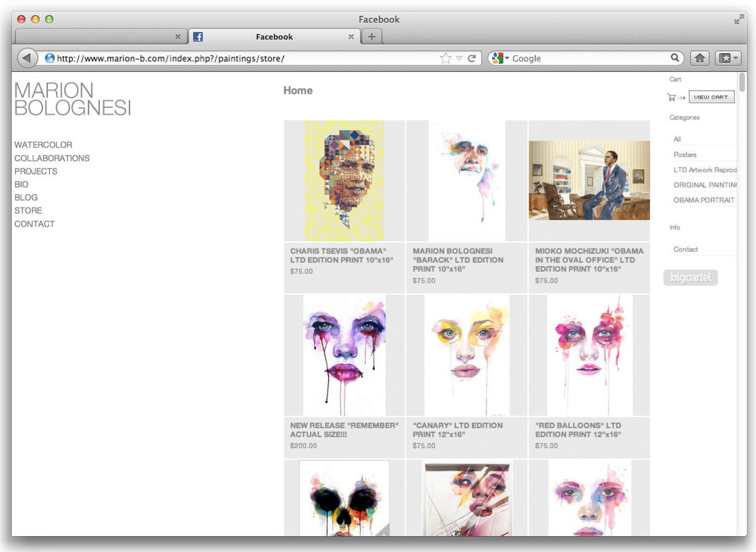Switch to the blank first tab
Viewport: 756px width, 552px height.
click(x=100, y=37)
